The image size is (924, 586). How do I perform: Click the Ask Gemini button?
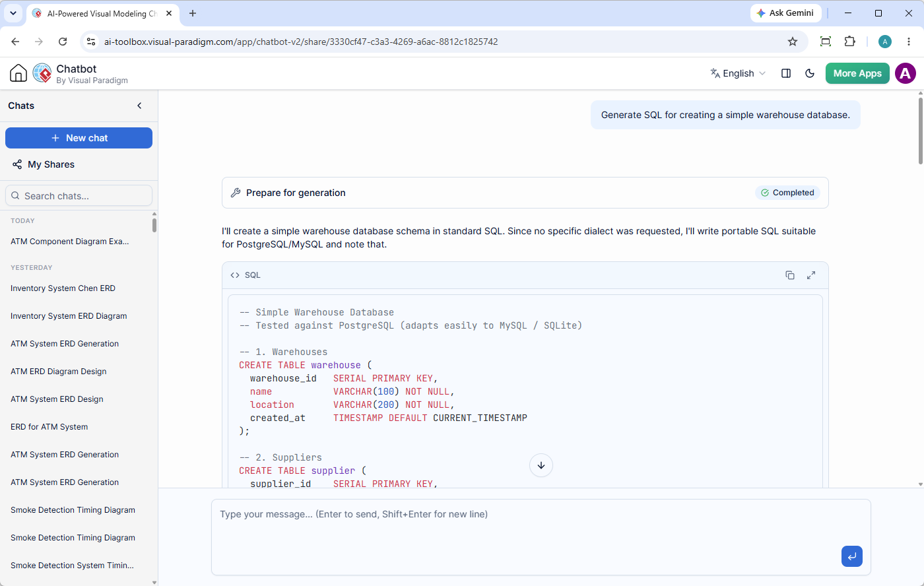[x=785, y=13]
